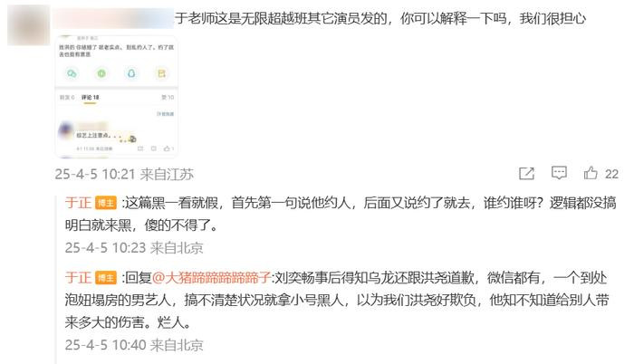Click the 博主 badge on the 10:23 reply
The width and height of the screenshot is (634, 364).
pyautogui.click(x=106, y=203)
